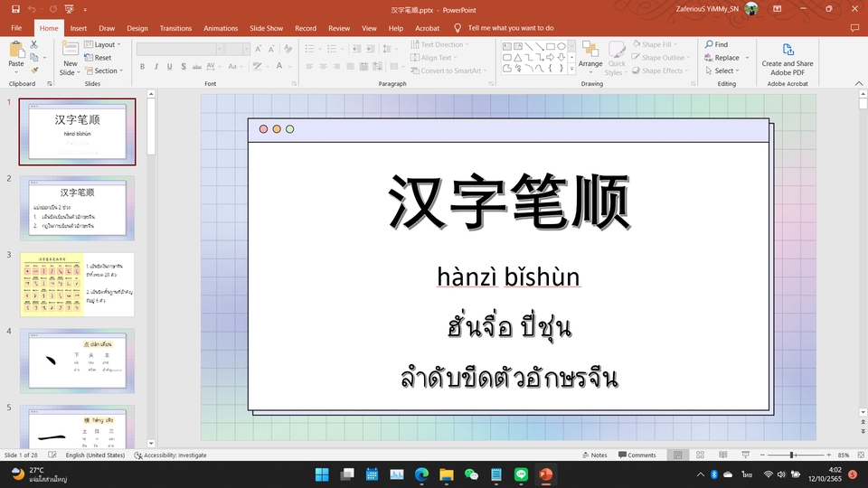Select the Format Painter brush icon

point(34,70)
